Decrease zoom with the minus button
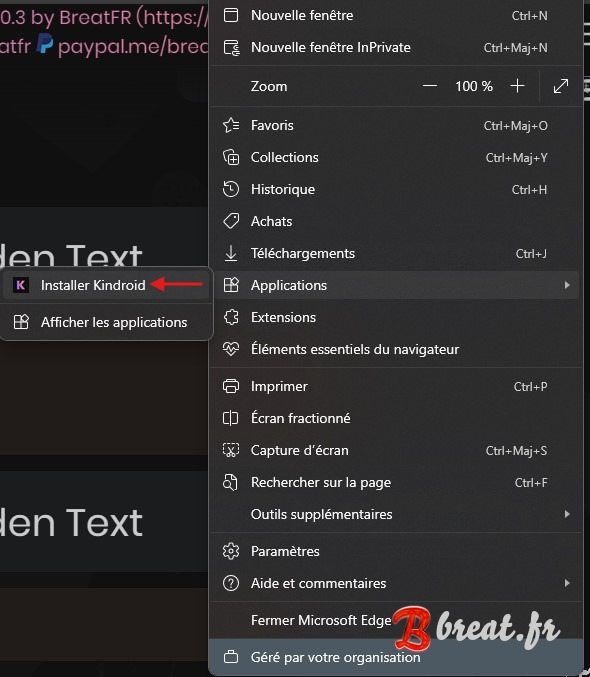590x677 pixels. click(430, 86)
